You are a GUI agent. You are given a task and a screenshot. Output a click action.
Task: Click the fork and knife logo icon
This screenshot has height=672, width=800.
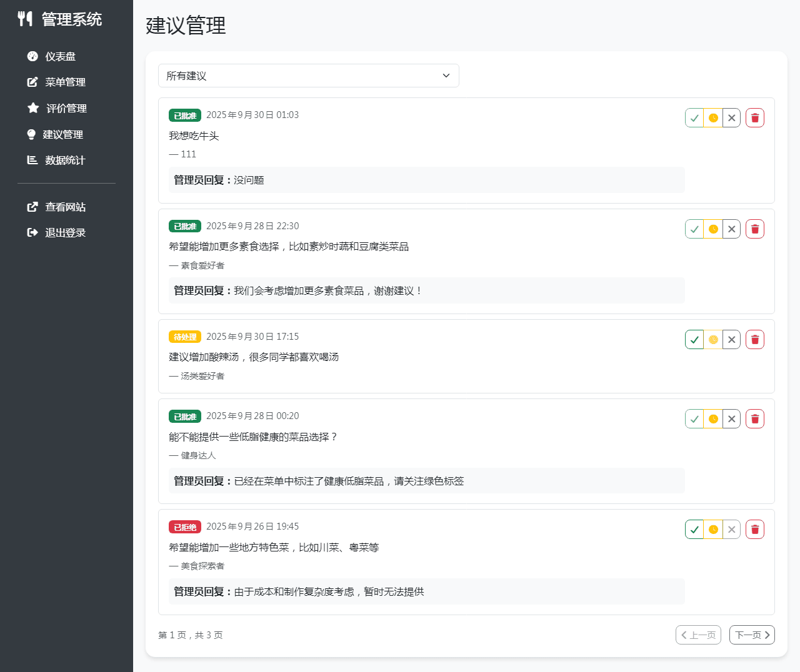25,19
